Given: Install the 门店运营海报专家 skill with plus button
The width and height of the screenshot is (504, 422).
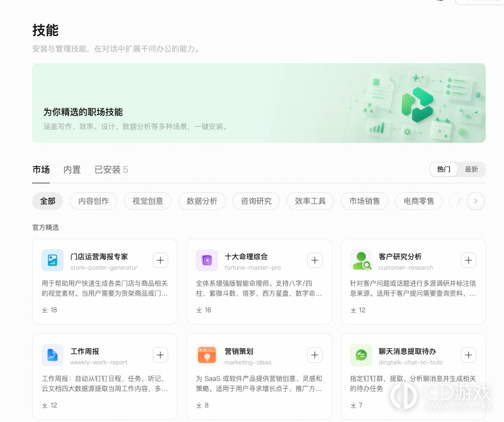Looking at the screenshot, I should (x=160, y=260).
